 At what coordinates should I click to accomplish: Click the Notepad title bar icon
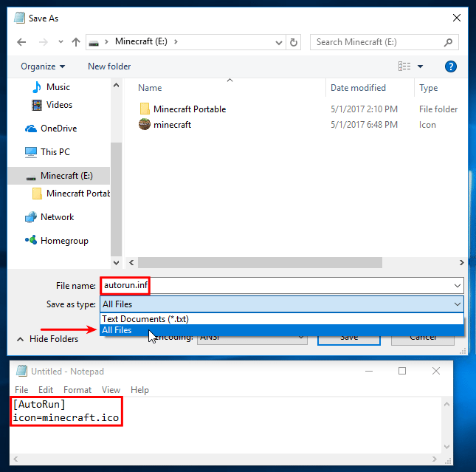[21, 371]
